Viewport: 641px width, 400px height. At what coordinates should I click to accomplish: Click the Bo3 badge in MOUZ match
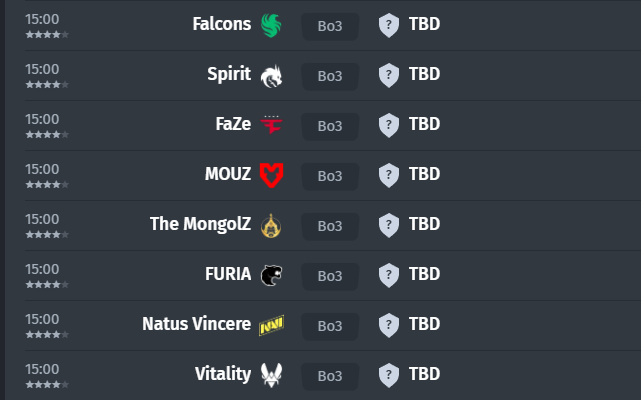pyautogui.click(x=330, y=175)
